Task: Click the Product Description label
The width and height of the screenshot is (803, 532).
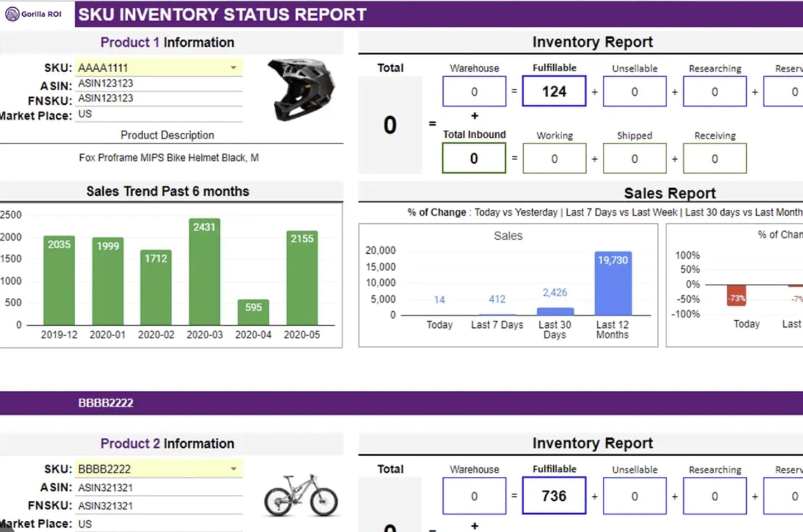Action: 167,135
